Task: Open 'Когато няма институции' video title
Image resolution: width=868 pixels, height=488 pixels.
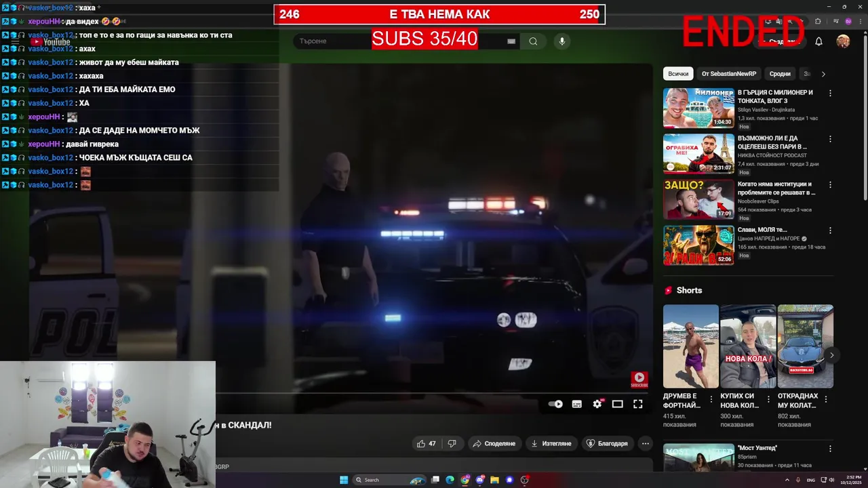Action: [x=776, y=188]
